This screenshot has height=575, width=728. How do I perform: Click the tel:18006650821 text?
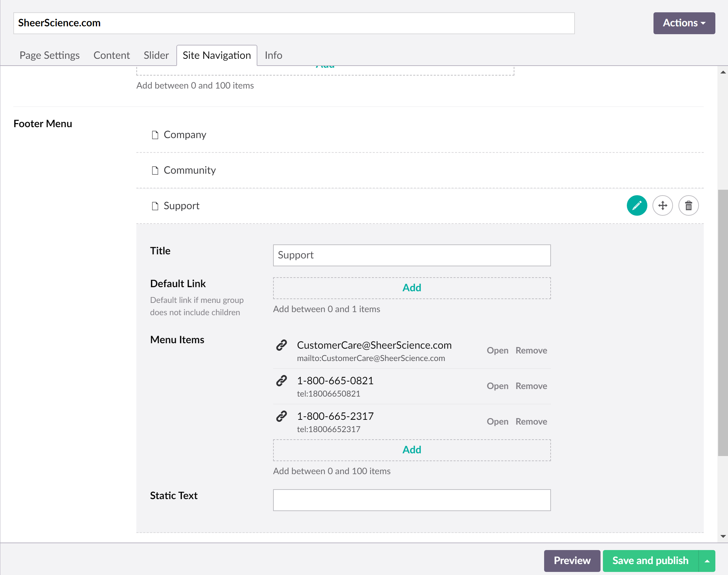[328, 394]
